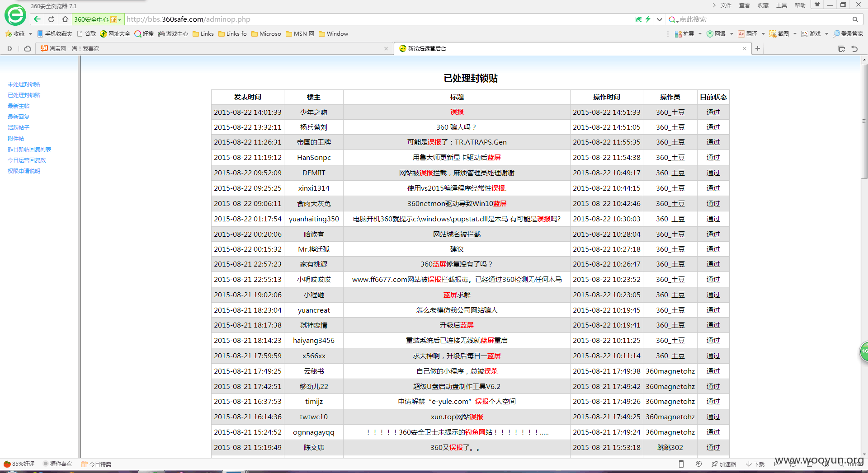Open 下载 downloads in status bar

[755, 464]
